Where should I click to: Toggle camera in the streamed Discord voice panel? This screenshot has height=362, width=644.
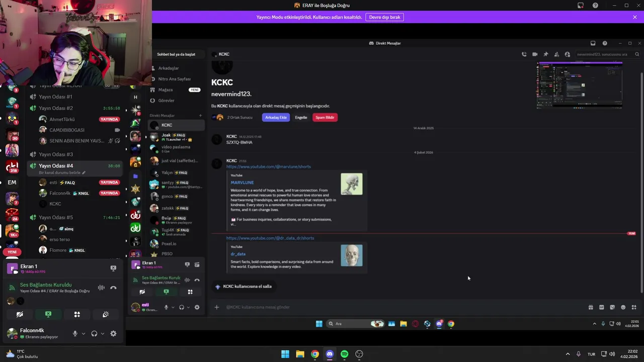[142, 292]
